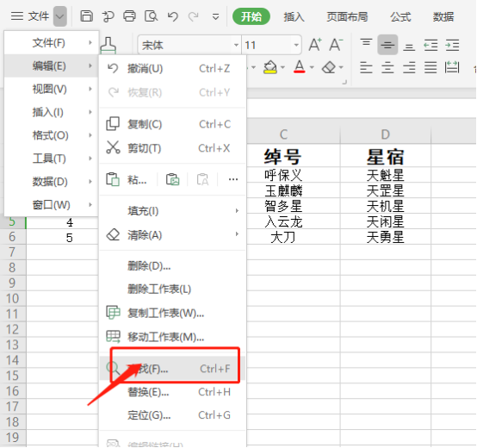Viewport: 477px width, 448px height.
Task: Open the 格式(O) menu entry
Action: pos(51,135)
